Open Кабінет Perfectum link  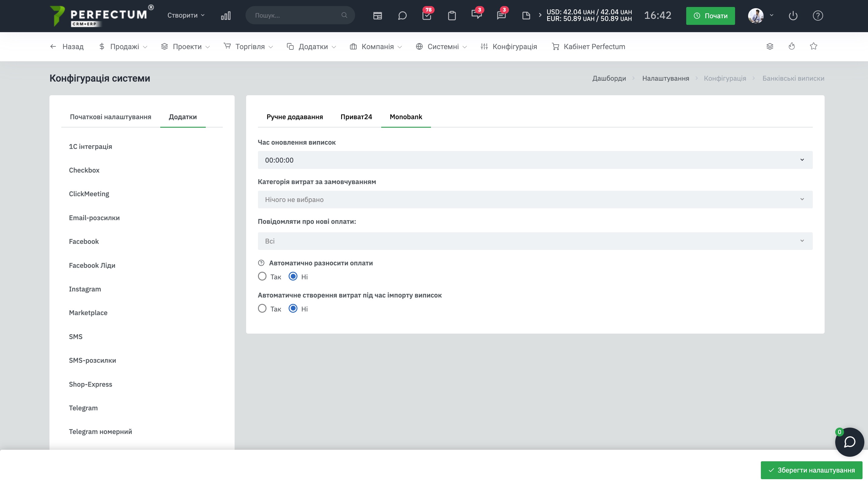coord(588,46)
